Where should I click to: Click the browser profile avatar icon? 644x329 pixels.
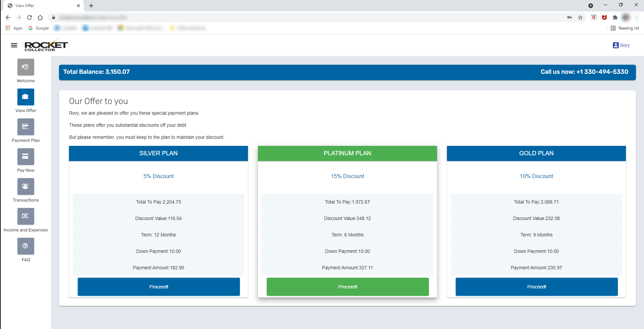pos(626,17)
